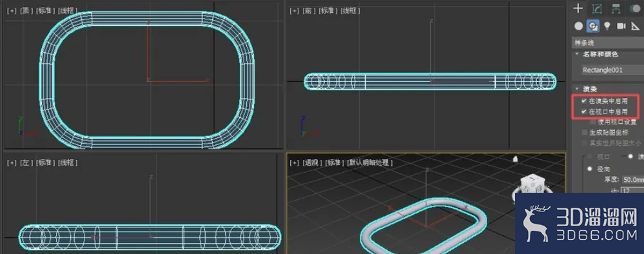Image resolution: width=644 pixels, height=254 pixels.
Task: Open the [透视] view label menu
Action: [x=312, y=162]
